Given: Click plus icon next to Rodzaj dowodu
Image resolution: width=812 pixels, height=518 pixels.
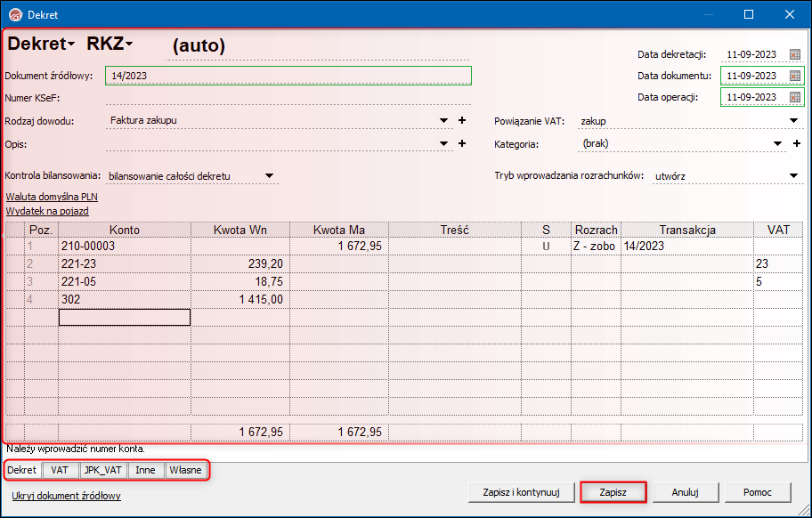Looking at the screenshot, I should point(462,120).
